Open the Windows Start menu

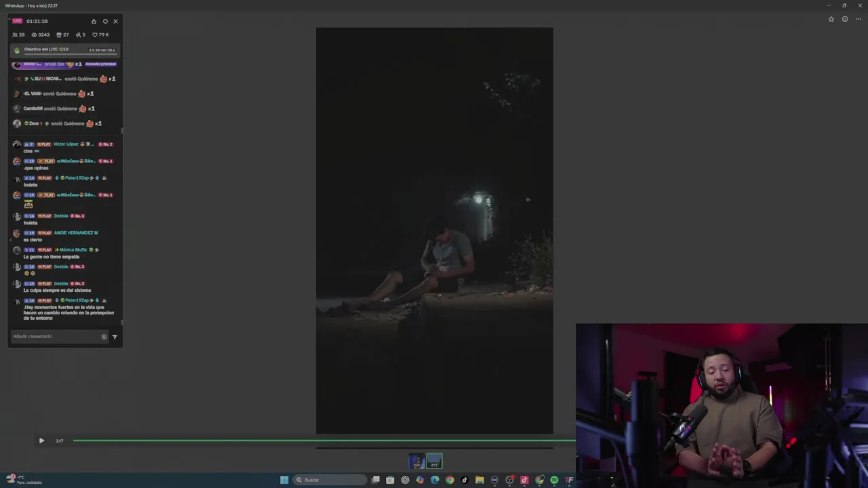pyautogui.click(x=284, y=480)
